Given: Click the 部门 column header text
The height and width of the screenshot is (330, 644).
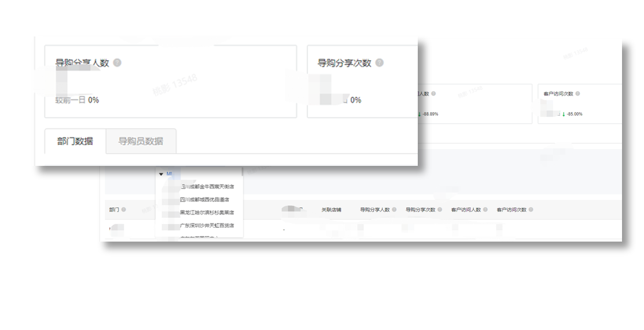Looking at the screenshot, I should (114, 210).
